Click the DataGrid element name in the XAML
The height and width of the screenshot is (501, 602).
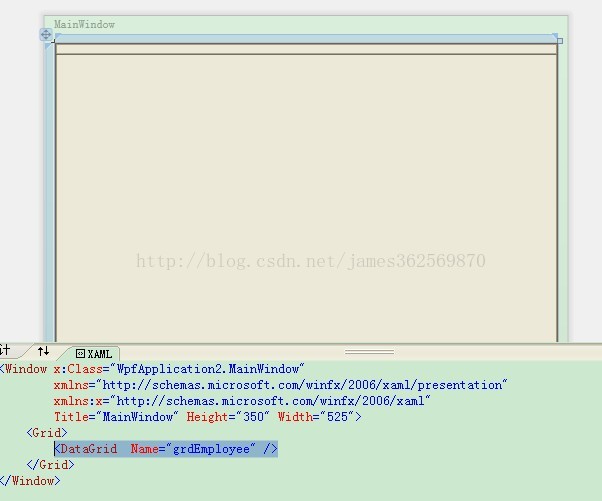pyautogui.click(x=88, y=449)
